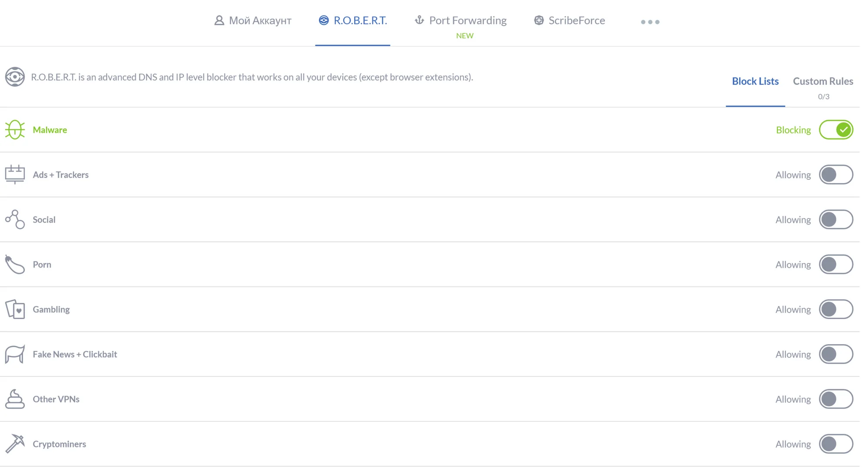Click the Cryptominers pickaxe icon
The width and height of the screenshot is (868, 474).
click(15, 444)
